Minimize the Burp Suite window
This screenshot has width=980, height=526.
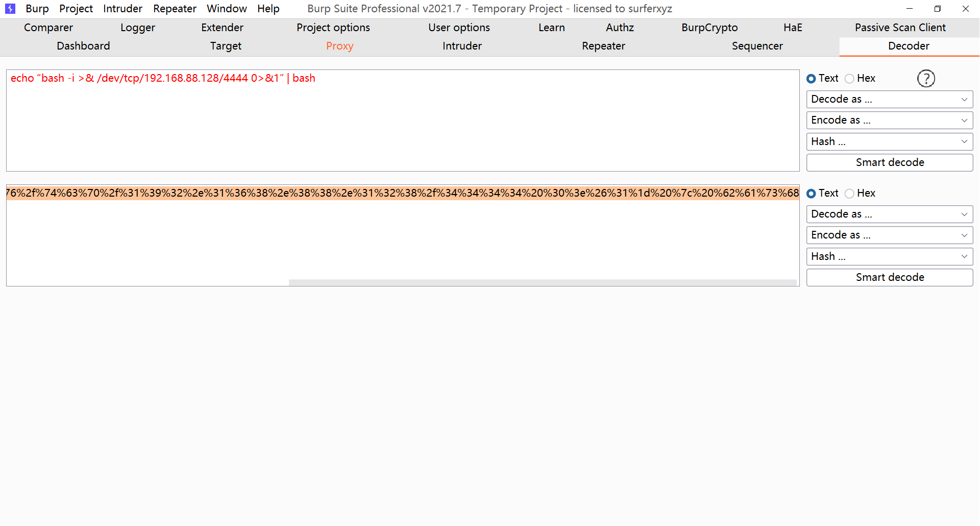click(x=910, y=9)
